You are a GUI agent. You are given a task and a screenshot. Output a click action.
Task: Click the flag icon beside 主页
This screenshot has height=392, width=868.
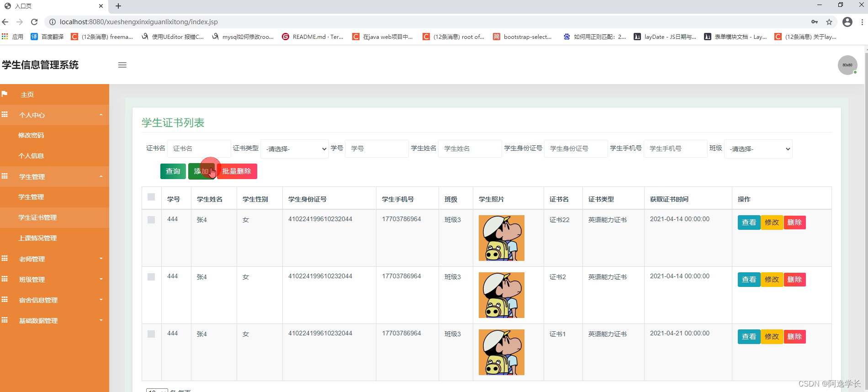(5, 94)
